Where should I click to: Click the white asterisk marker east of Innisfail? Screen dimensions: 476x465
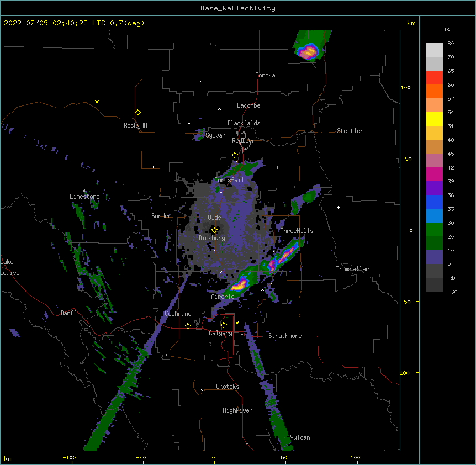click(277, 167)
